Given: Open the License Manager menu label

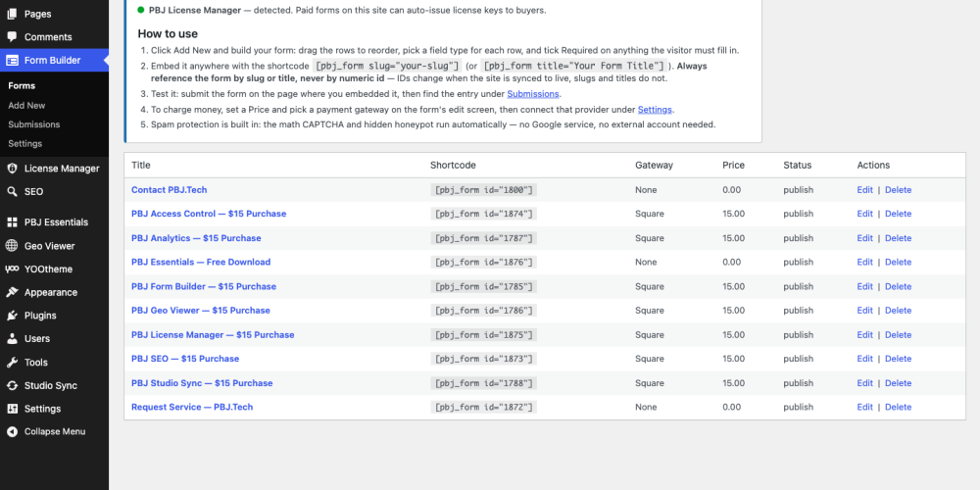Looking at the screenshot, I should pos(62,169).
